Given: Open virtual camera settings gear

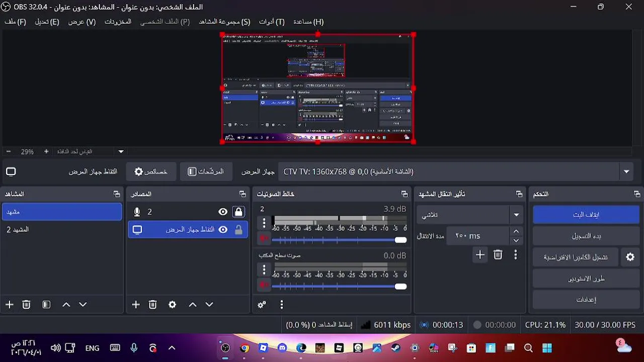Looking at the screenshot, I should (630, 257).
